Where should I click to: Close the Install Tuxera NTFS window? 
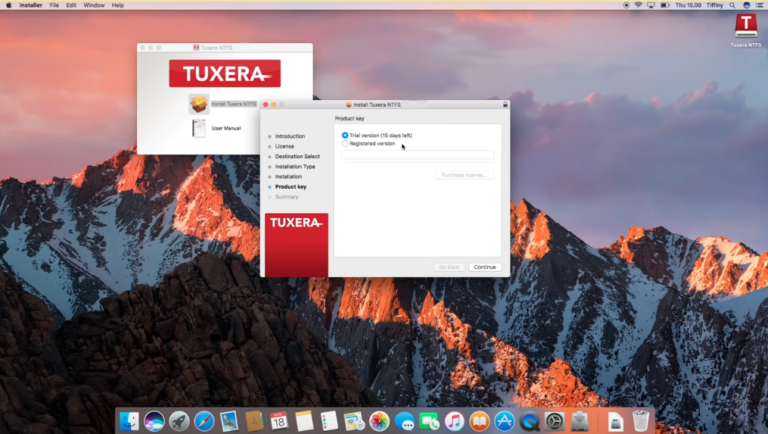pyautogui.click(x=266, y=104)
